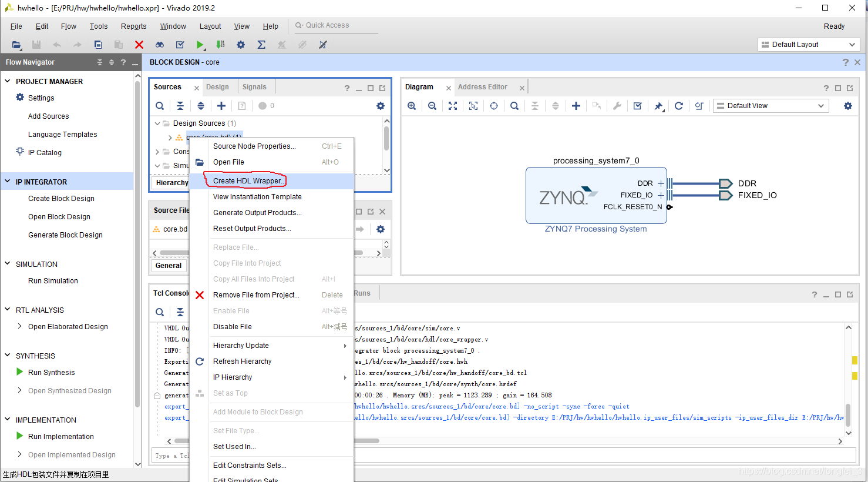This screenshot has height=482, width=868.
Task: Click Diagram settings gear icon
Action: point(848,106)
